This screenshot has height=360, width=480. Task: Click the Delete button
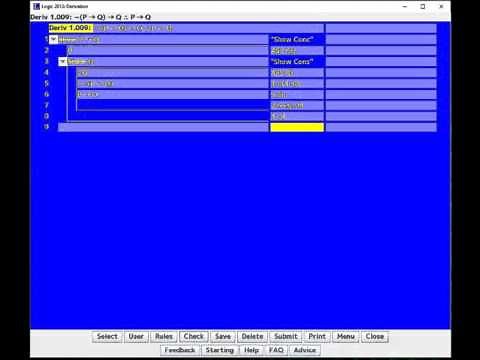252,336
